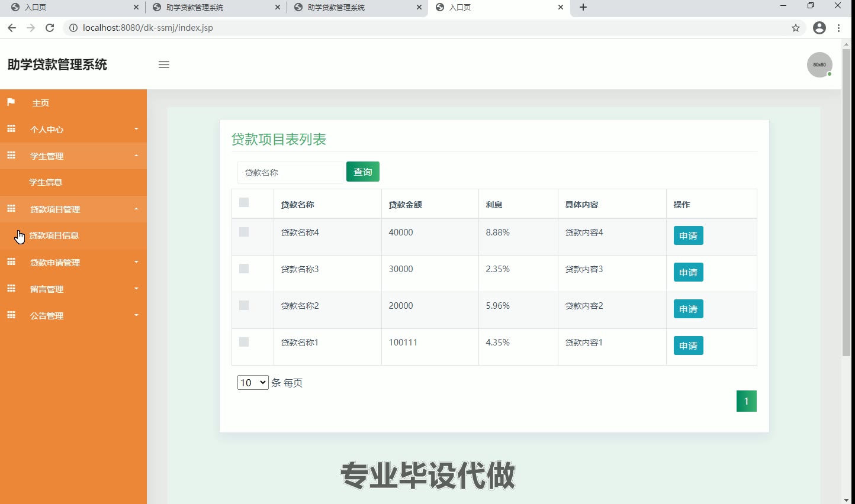855x504 pixels.
Task: Open 贷款项目信息 submenu item
Action: (54, 235)
